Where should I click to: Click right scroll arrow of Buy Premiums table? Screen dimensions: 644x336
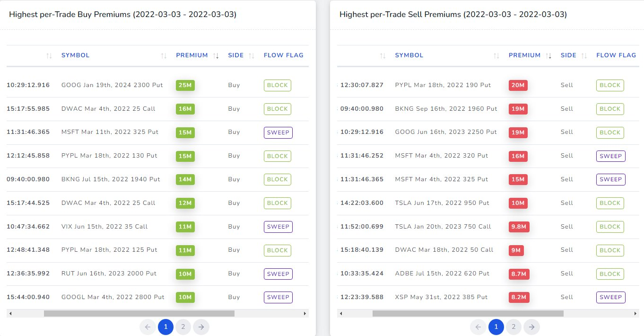click(305, 313)
